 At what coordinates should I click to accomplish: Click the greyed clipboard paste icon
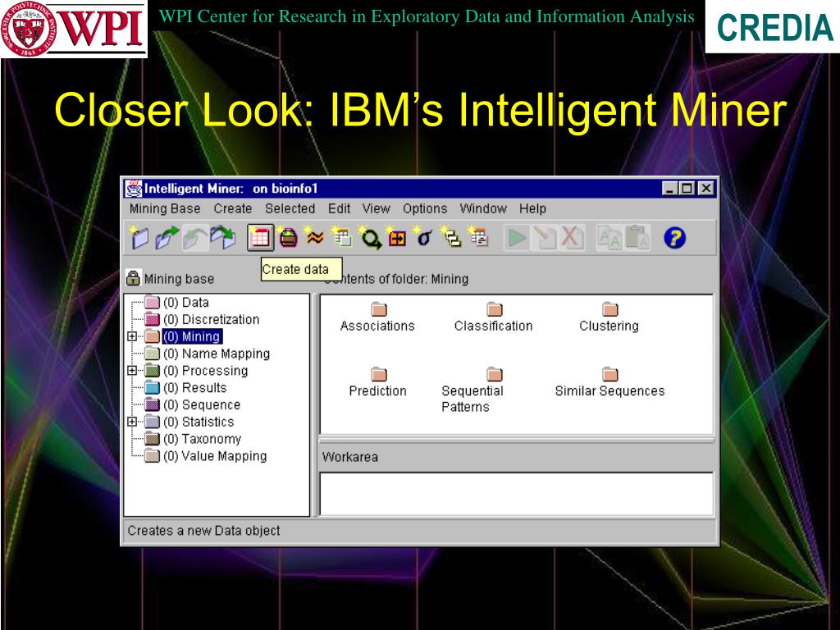pos(637,238)
